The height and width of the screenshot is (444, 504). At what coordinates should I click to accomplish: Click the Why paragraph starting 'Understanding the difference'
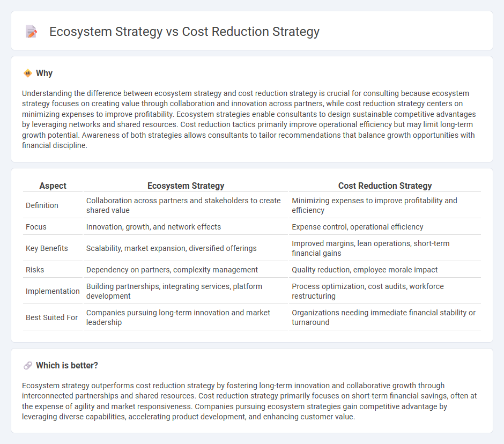pyautogui.click(x=249, y=119)
